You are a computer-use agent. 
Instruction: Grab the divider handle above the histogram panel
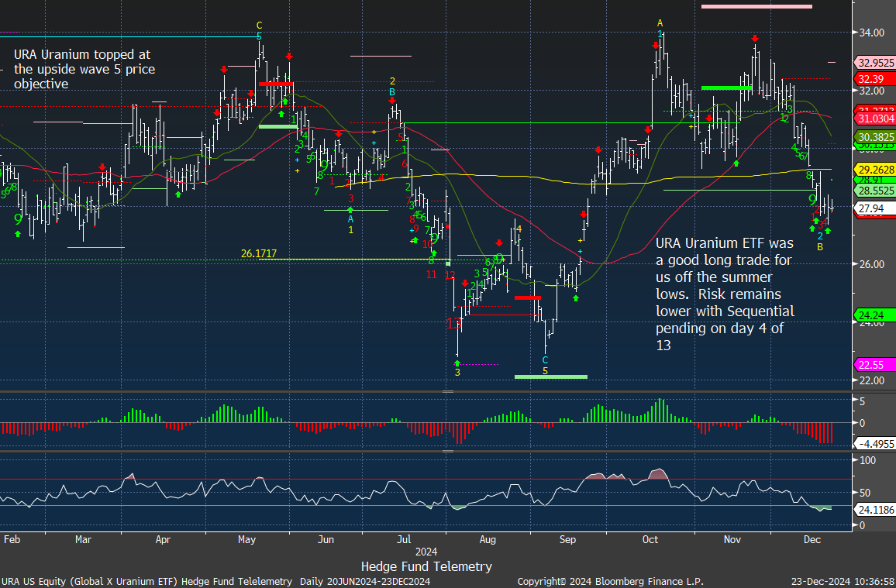point(447,393)
